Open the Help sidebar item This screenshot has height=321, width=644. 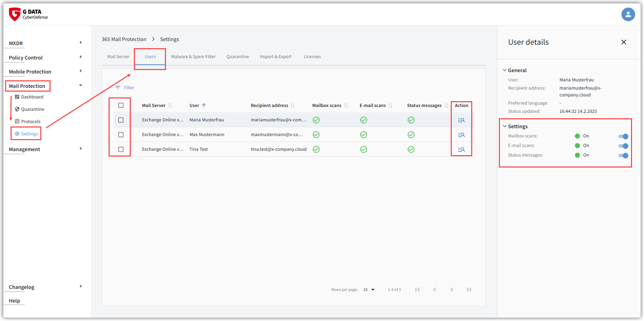[14, 301]
